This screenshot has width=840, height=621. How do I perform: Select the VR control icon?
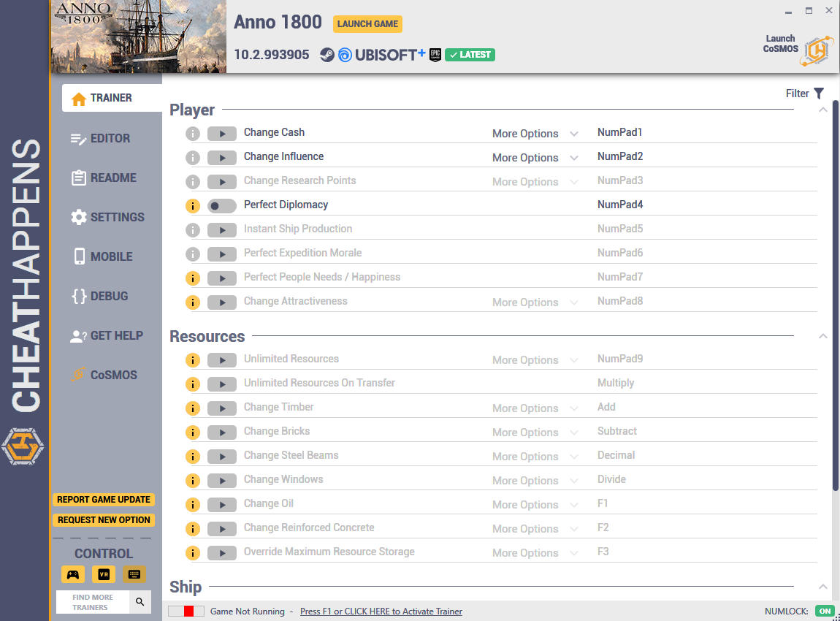(x=104, y=574)
